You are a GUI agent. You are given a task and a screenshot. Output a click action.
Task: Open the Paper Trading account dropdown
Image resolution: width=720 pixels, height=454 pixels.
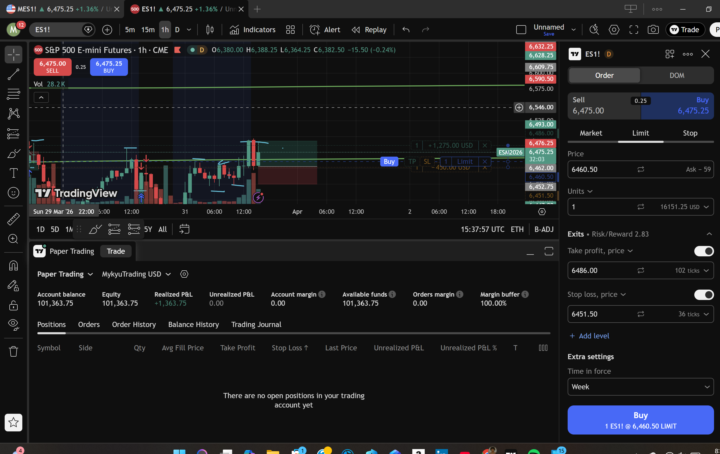(65, 274)
